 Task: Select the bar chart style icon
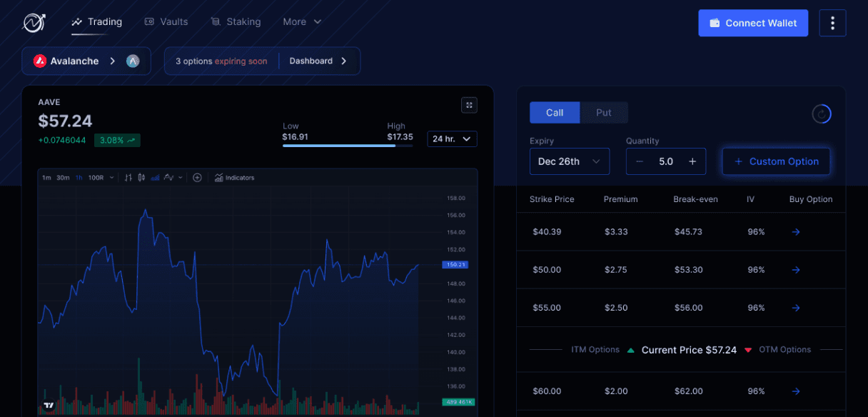pyautogui.click(x=128, y=178)
